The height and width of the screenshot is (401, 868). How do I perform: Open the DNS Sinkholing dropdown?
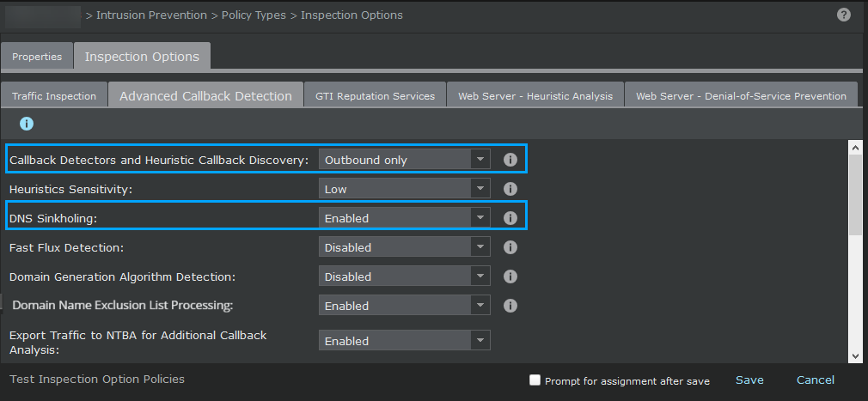(405, 218)
